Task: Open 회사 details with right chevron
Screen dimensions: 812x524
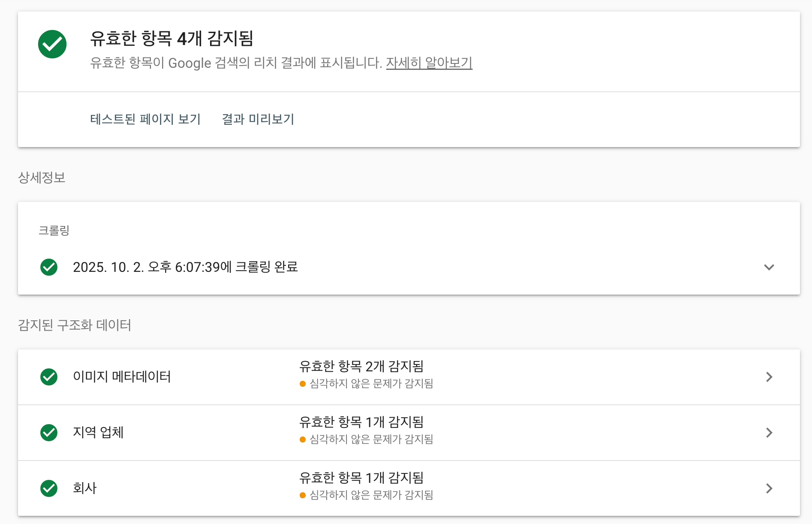Action: pos(769,488)
